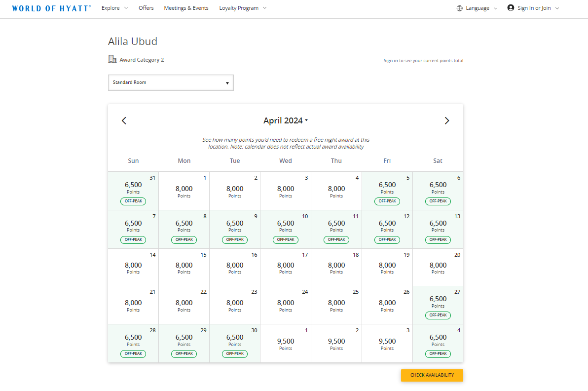The width and height of the screenshot is (588, 391).
Task: Select May 1 showing 9,500 points
Action: (285, 343)
